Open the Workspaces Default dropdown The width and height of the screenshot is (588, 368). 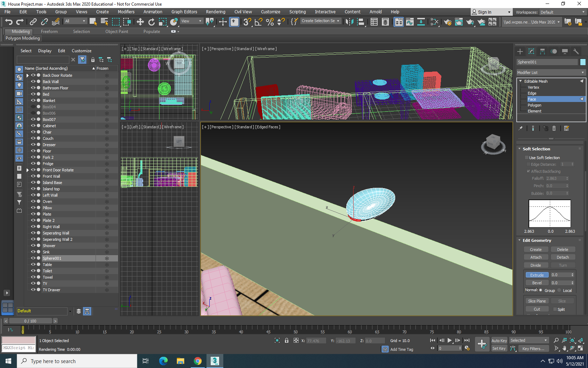[562, 12]
